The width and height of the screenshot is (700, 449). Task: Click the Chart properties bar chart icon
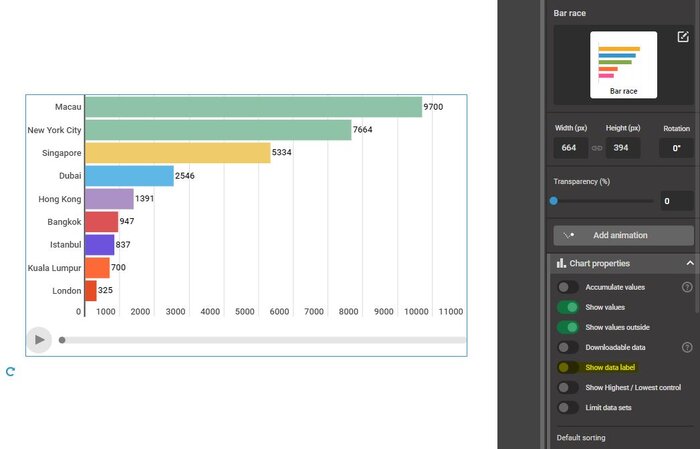tap(561, 263)
